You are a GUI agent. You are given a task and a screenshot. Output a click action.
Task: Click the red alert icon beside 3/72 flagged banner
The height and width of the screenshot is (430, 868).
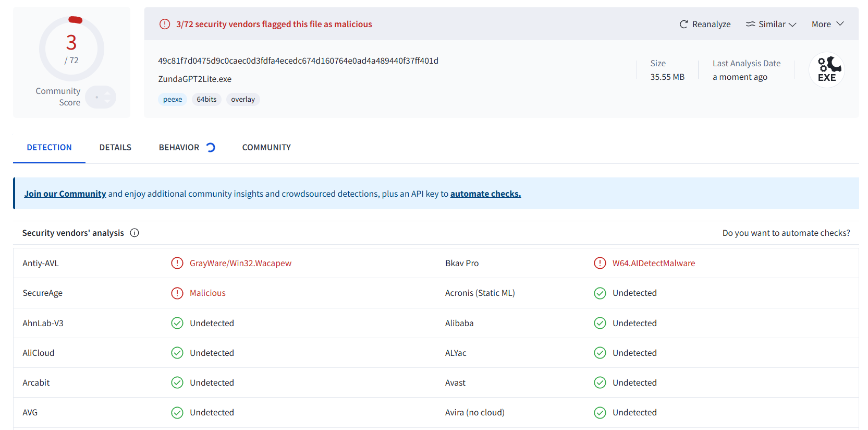point(165,24)
